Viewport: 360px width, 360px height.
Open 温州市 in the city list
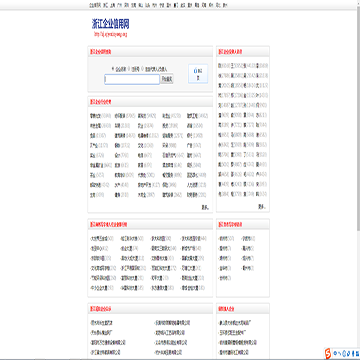(225, 248)
